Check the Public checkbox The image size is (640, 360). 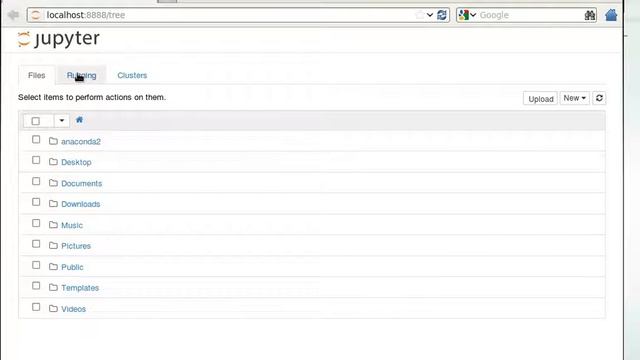point(36,265)
